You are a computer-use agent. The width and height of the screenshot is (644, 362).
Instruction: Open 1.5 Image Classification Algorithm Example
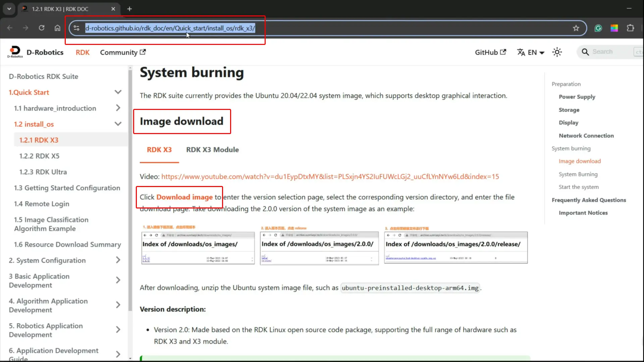51,224
